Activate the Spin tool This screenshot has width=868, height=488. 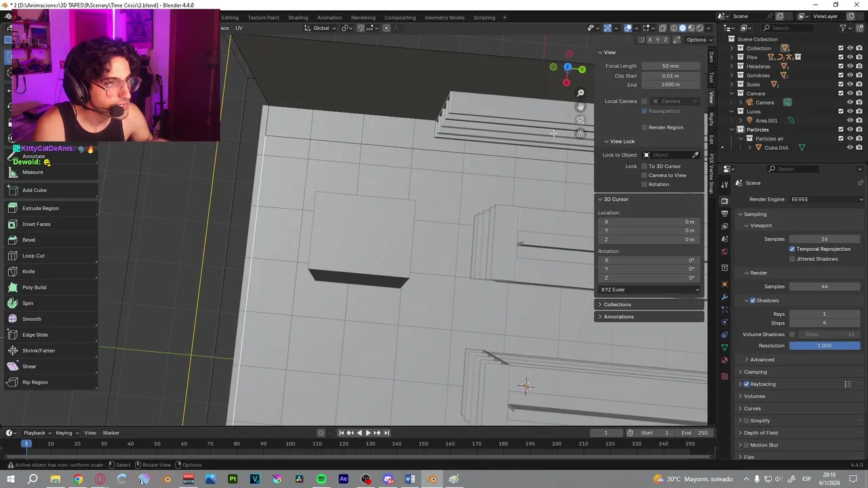[51, 303]
